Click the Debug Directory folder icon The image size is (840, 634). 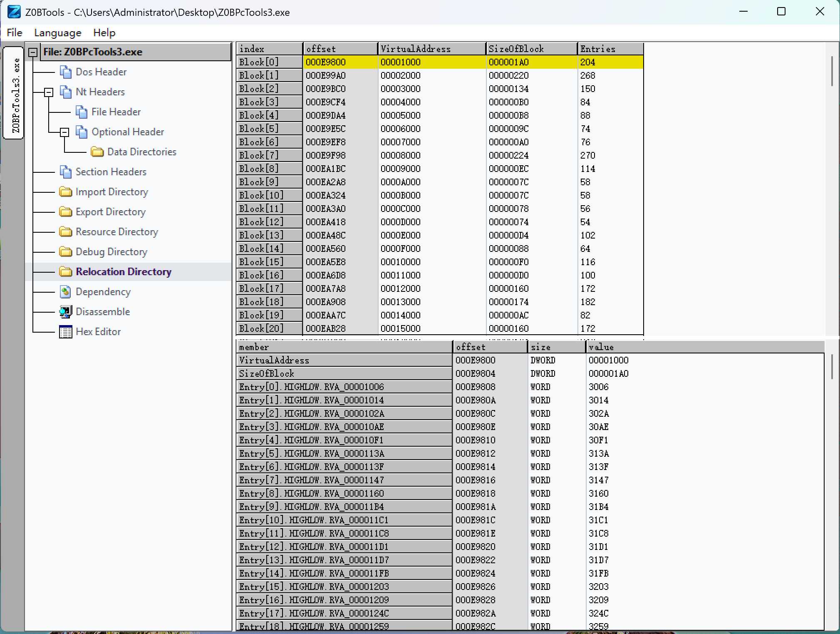tap(65, 251)
